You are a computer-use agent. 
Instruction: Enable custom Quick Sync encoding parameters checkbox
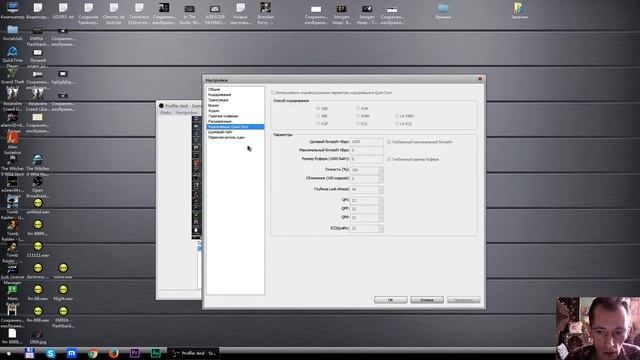click(273, 93)
